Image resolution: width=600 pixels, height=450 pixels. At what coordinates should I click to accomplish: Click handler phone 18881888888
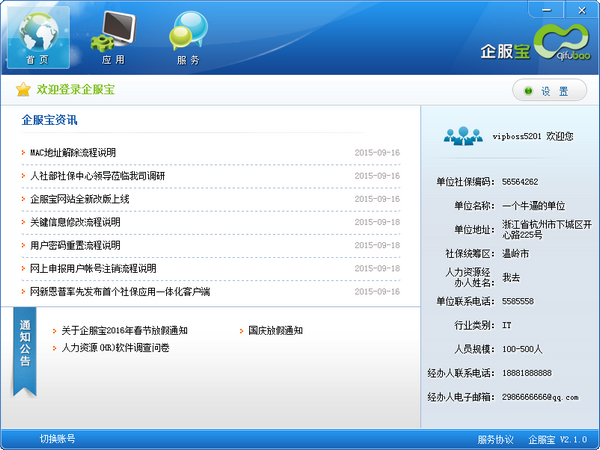[527, 373]
